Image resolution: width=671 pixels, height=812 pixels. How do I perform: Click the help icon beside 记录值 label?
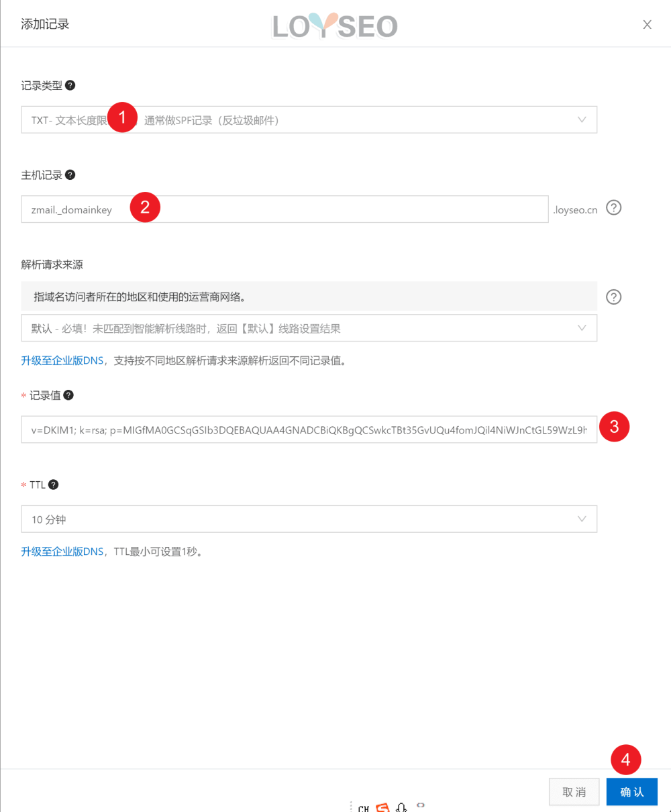(69, 395)
